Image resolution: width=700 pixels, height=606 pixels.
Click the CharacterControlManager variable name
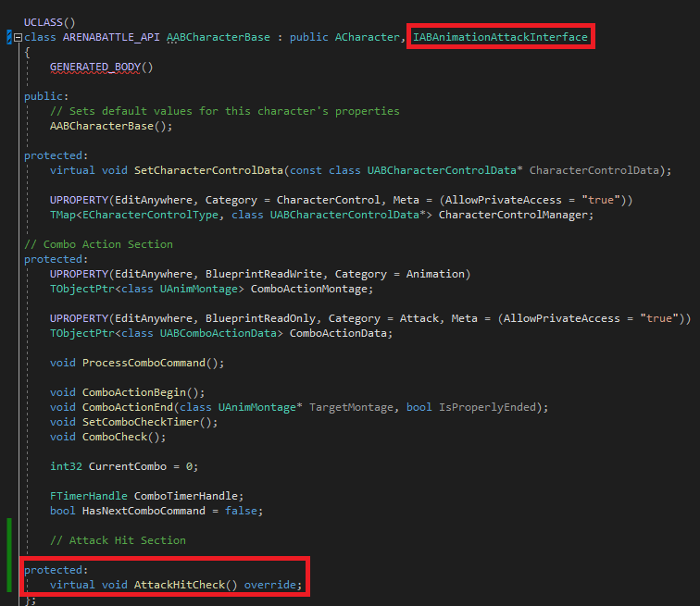(x=513, y=215)
